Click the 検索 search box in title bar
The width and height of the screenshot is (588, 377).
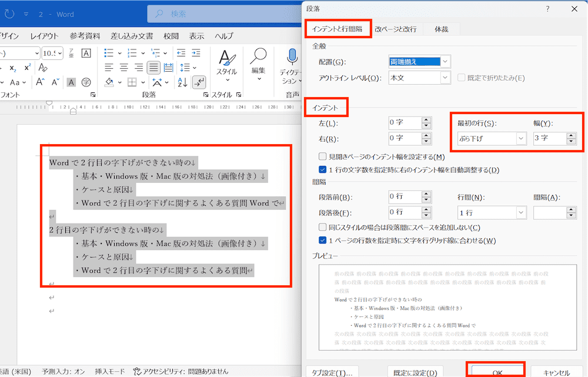tap(223, 12)
